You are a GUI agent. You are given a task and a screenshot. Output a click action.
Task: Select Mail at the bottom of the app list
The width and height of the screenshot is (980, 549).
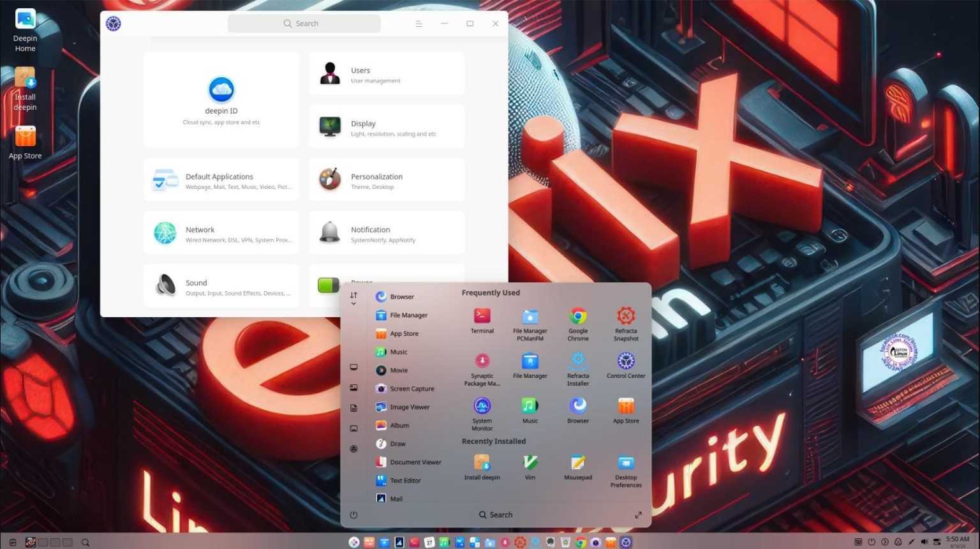[396, 499]
